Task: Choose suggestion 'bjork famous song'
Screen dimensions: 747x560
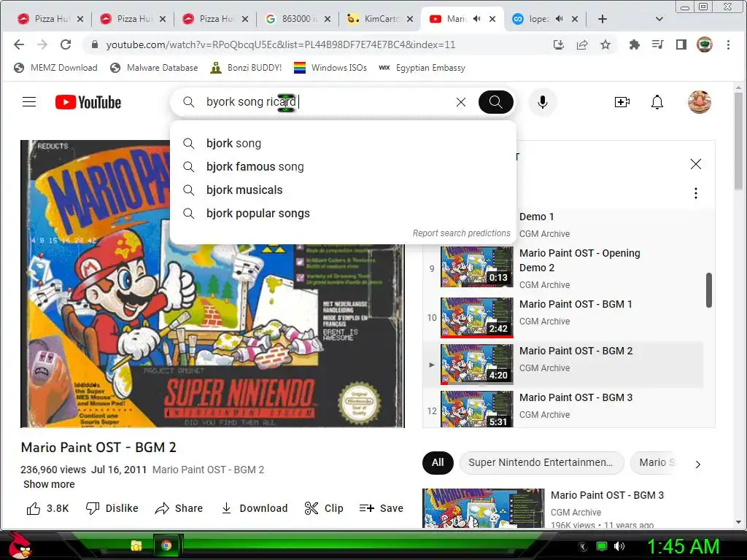Action: (x=343, y=167)
